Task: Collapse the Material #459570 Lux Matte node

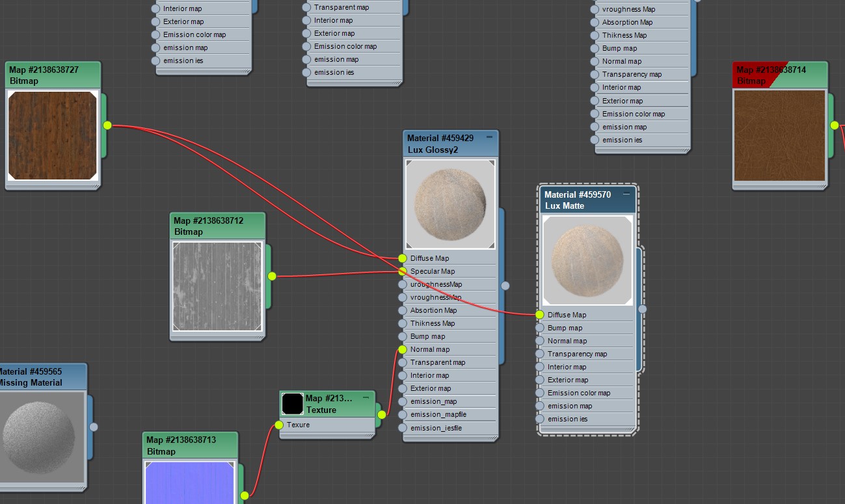Action: click(626, 194)
